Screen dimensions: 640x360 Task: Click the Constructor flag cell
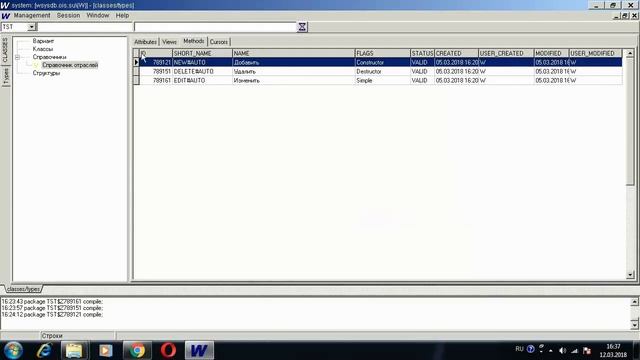(382, 62)
